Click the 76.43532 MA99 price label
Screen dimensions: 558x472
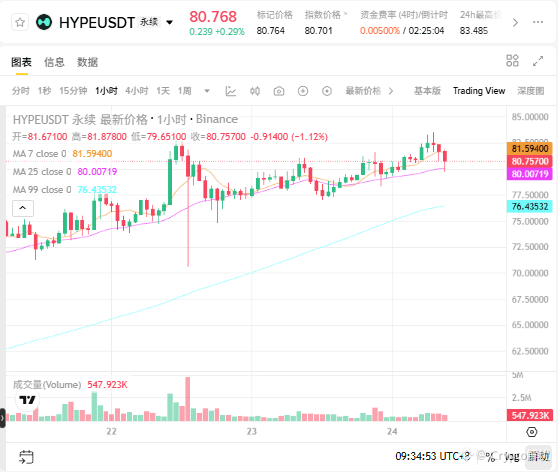(530, 206)
